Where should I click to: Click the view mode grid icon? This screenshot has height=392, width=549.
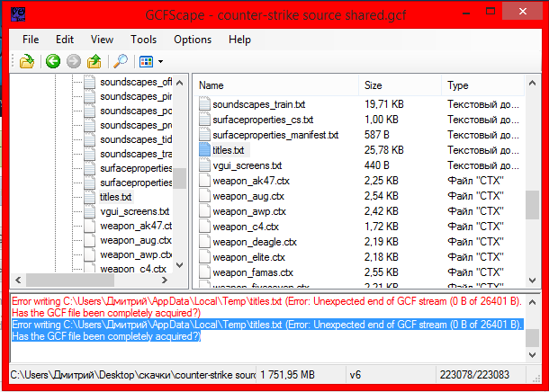147,61
